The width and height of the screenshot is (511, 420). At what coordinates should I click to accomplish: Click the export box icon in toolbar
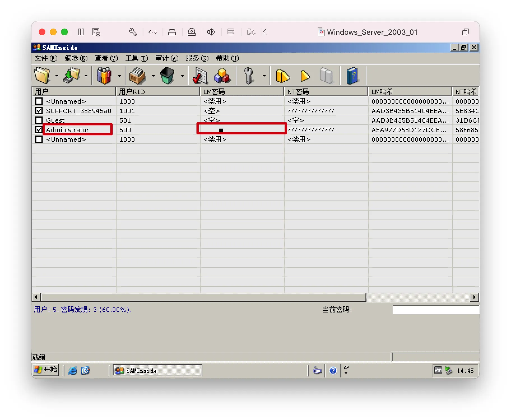point(137,76)
